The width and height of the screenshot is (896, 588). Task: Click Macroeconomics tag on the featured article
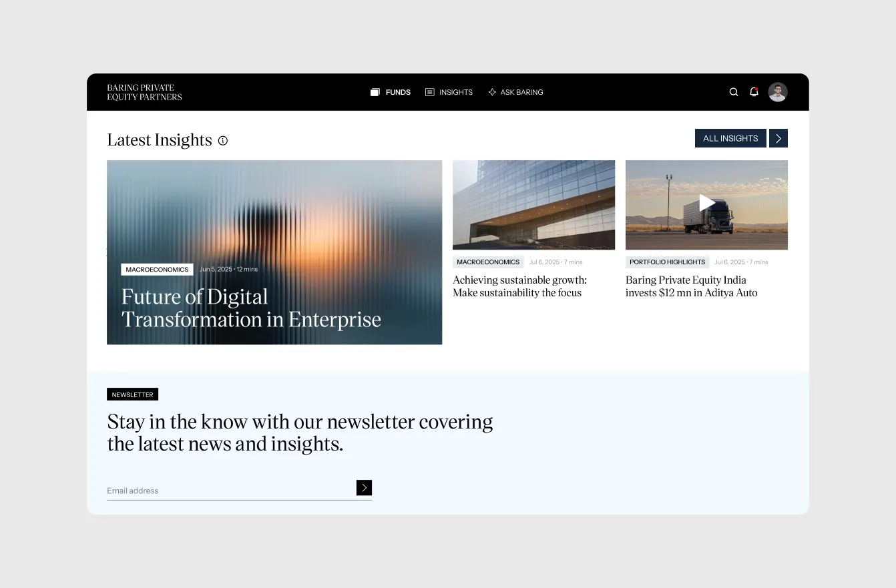click(x=157, y=270)
